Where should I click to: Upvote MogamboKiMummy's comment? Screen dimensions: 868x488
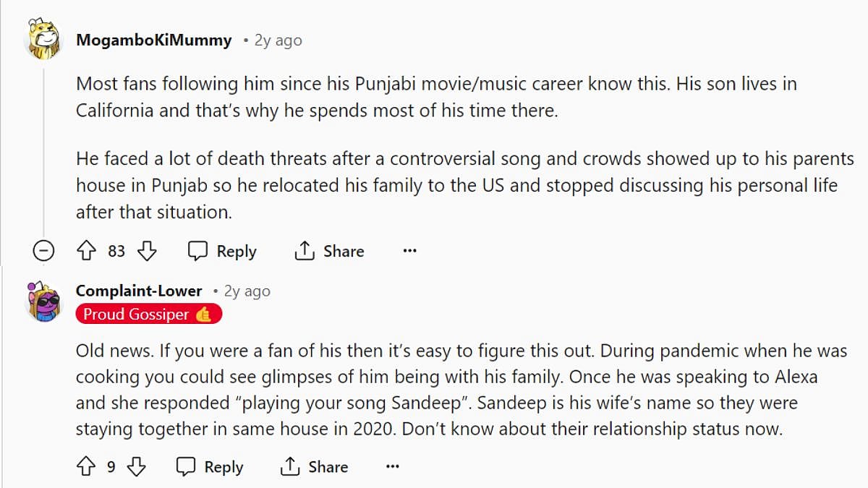click(x=87, y=251)
